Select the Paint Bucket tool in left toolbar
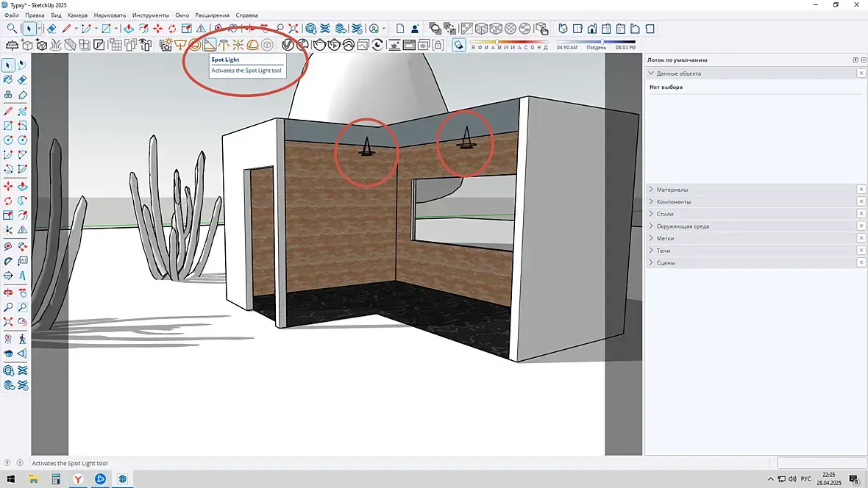868x488 pixels. click(x=8, y=79)
